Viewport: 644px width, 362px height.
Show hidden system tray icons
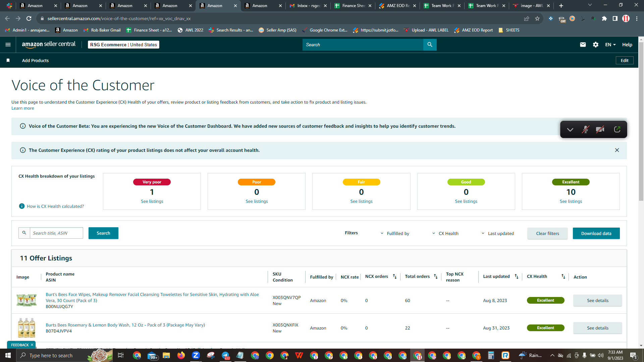552,355
